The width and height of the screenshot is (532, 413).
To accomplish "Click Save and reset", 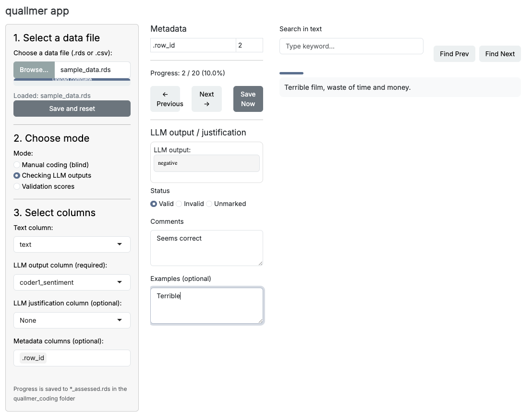I will coord(72,109).
